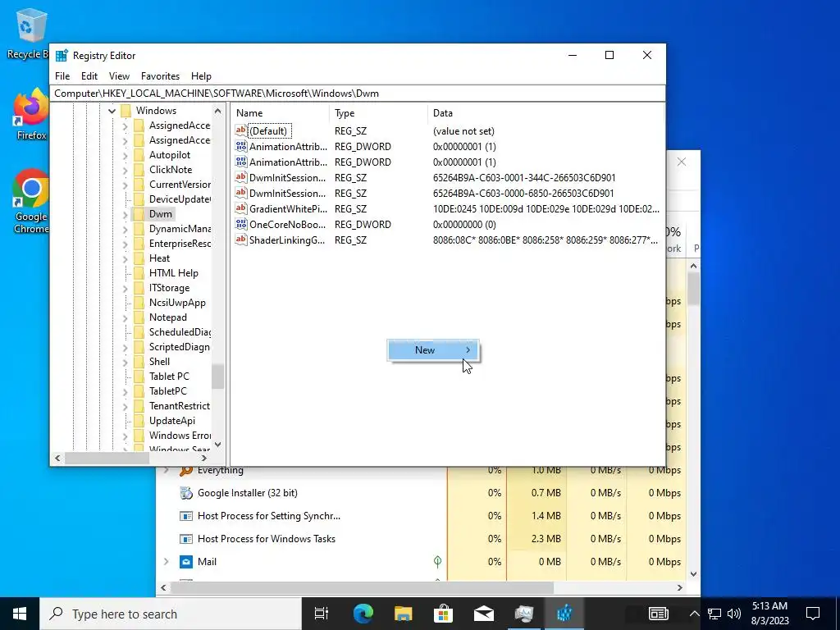Image resolution: width=840 pixels, height=630 pixels.
Task: Expand the Notepad key
Action: tap(125, 317)
